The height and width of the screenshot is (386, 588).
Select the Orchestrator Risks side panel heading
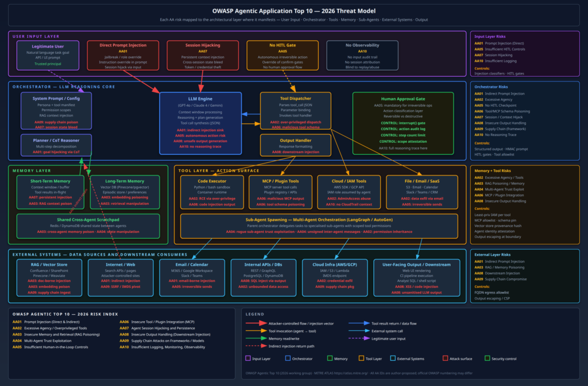click(x=491, y=87)
